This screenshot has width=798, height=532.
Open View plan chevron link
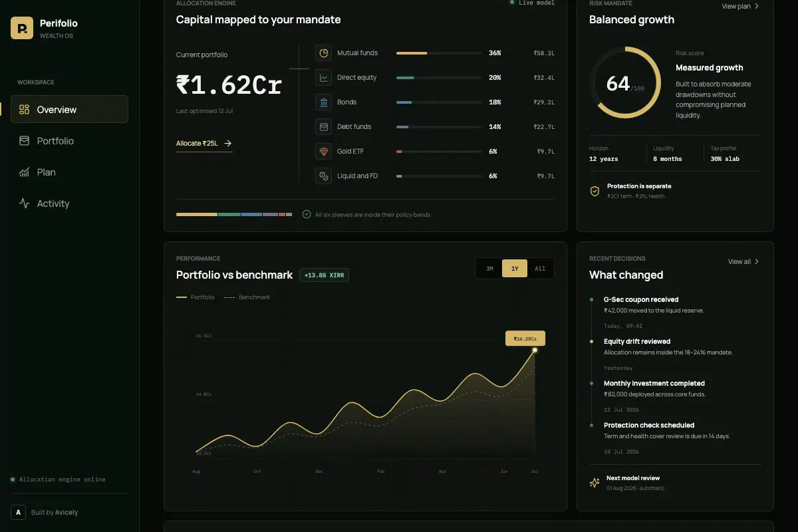pyautogui.click(x=741, y=6)
